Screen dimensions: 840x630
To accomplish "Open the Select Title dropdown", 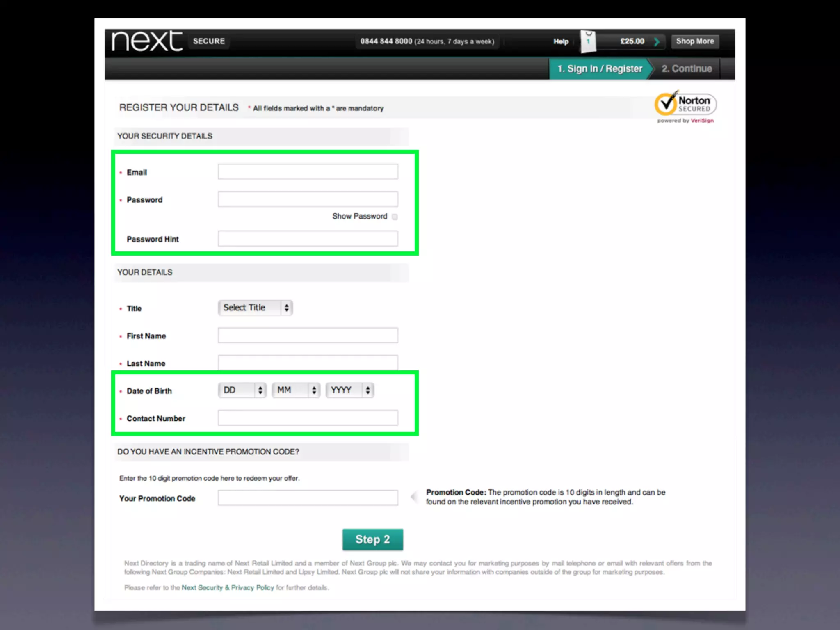I will (255, 308).
